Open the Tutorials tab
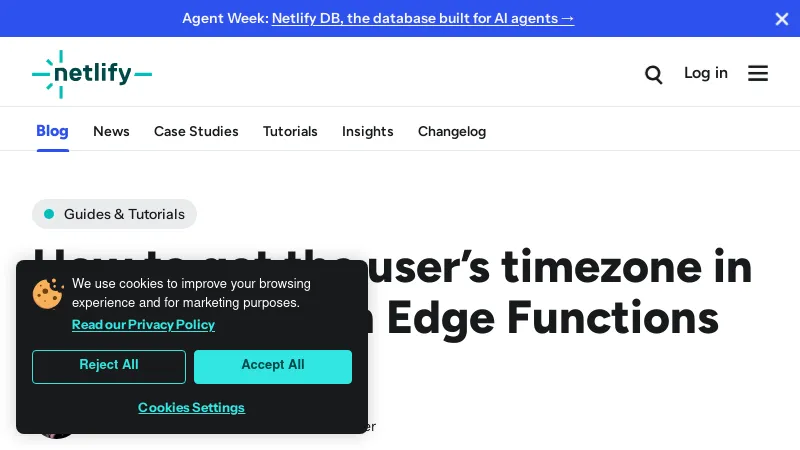 tap(290, 131)
